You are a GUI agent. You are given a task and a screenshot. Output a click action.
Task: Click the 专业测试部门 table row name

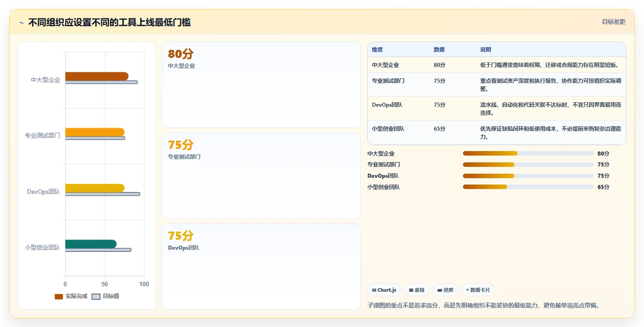click(388, 81)
